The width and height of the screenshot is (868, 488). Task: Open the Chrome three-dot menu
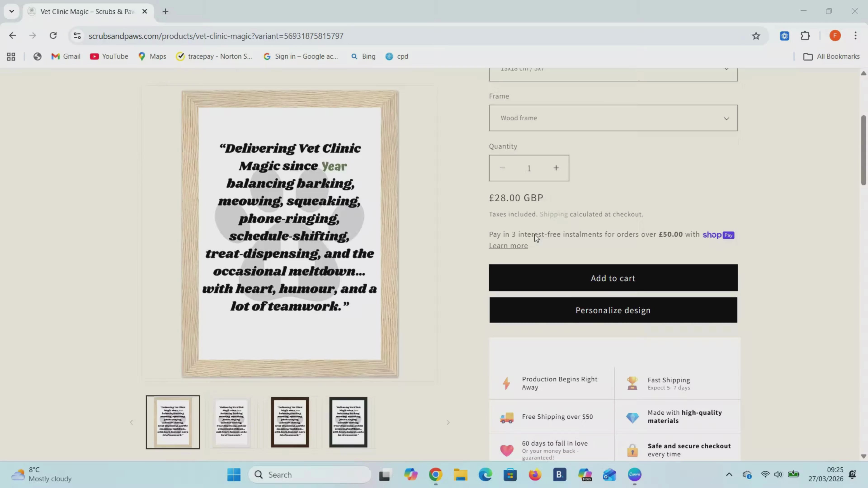click(x=855, y=36)
